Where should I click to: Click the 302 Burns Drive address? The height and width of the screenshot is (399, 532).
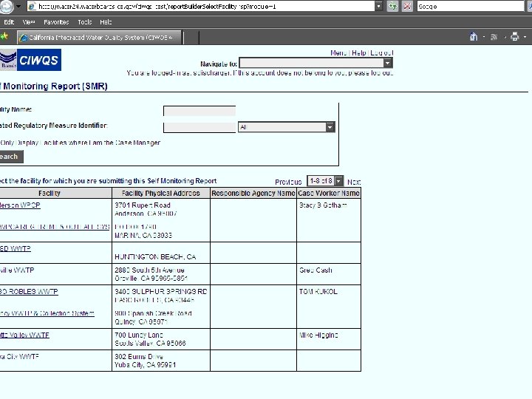pos(139,357)
